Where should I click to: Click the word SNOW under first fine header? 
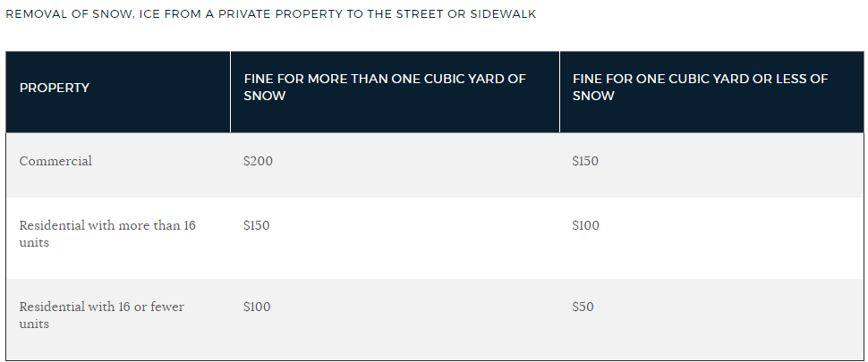tap(265, 96)
